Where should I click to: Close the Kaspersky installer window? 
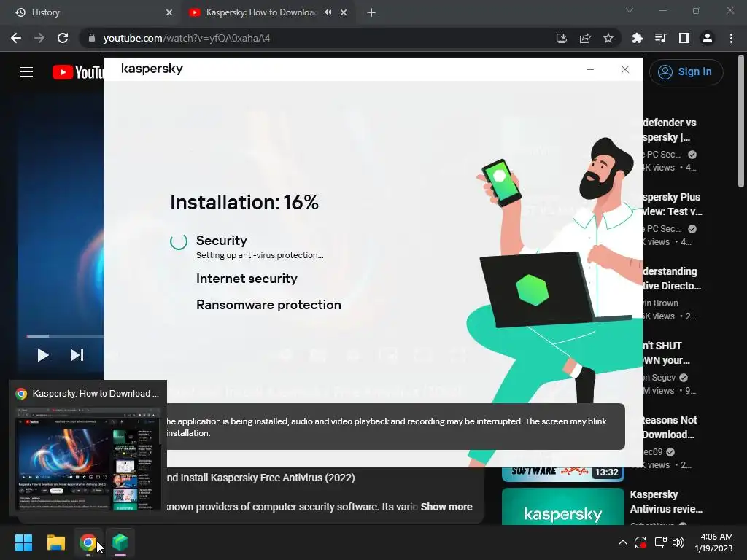tap(625, 69)
